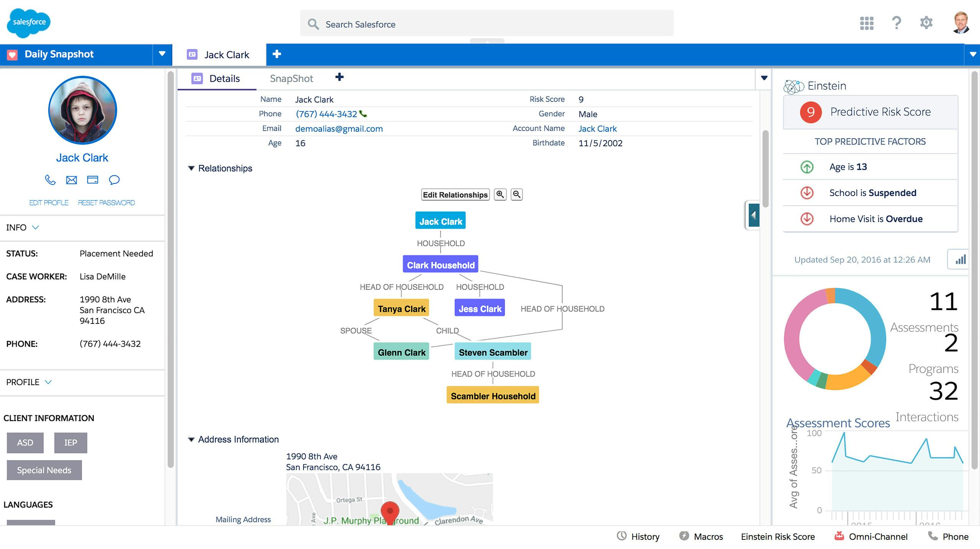Viewport: 980px width, 549px height.
Task: Click the Einstein logo icon
Action: (794, 86)
